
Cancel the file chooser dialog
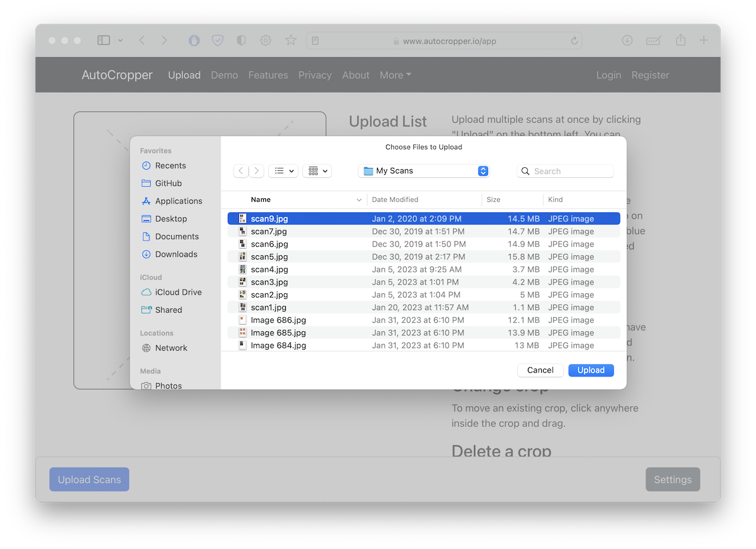tap(540, 370)
